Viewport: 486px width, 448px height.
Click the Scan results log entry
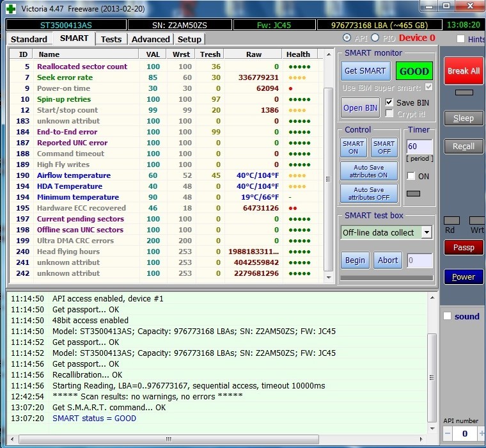coord(148,397)
